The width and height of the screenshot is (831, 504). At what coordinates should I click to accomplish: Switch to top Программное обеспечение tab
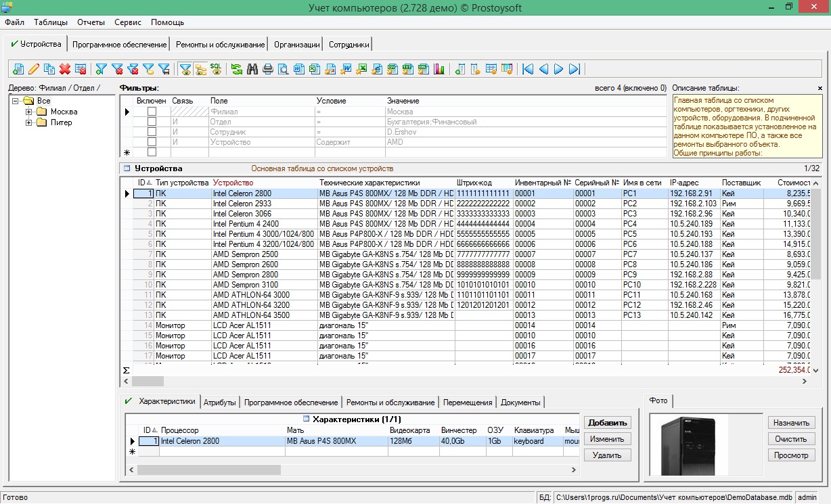(x=119, y=45)
